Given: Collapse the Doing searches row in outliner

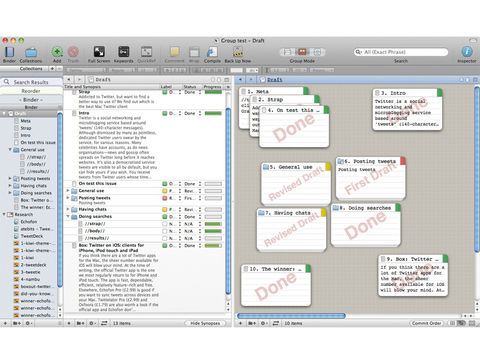Looking at the screenshot, I should click(68, 217).
